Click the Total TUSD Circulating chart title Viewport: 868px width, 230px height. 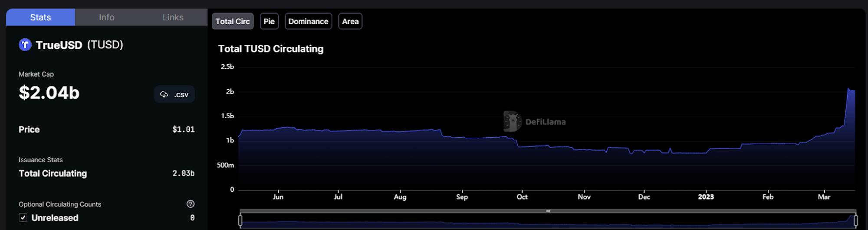pyautogui.click(x=271, y=49)
